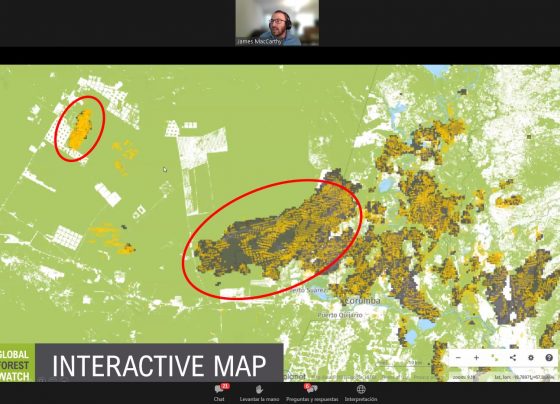Viewport: 560px width, 404px height.
Task: Click the small orange fire cluster circled top-left
Action: [81, 129]
